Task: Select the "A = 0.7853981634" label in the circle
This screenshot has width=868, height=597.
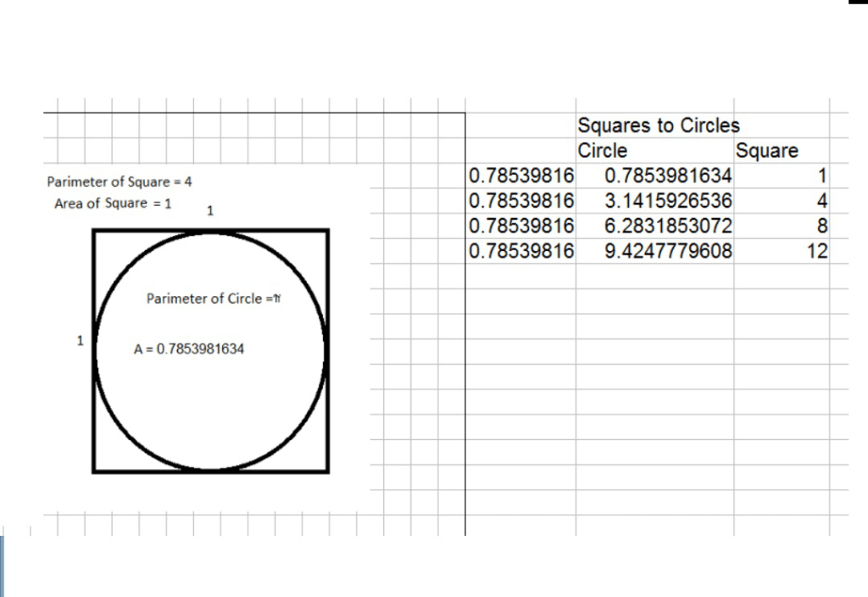Action: pos(189,349)
